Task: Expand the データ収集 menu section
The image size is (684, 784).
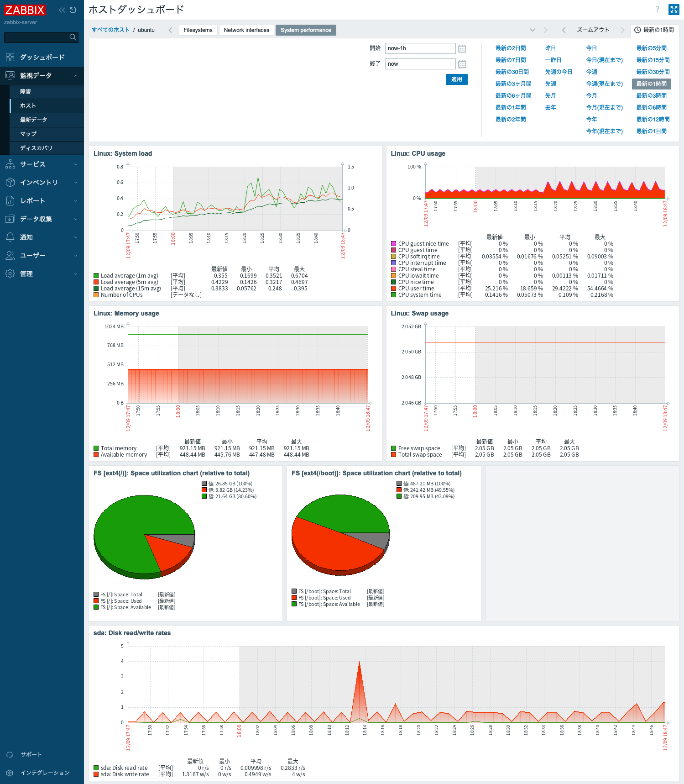Action: (x=42, y=219)
